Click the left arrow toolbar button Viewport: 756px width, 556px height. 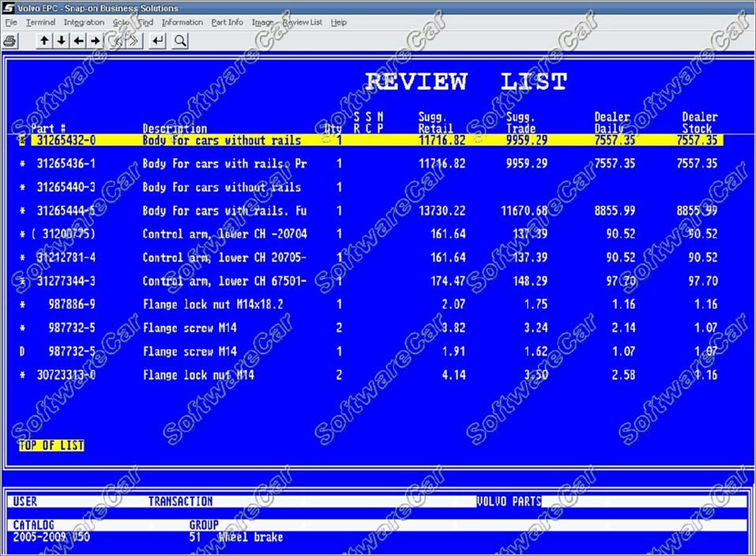78,40
